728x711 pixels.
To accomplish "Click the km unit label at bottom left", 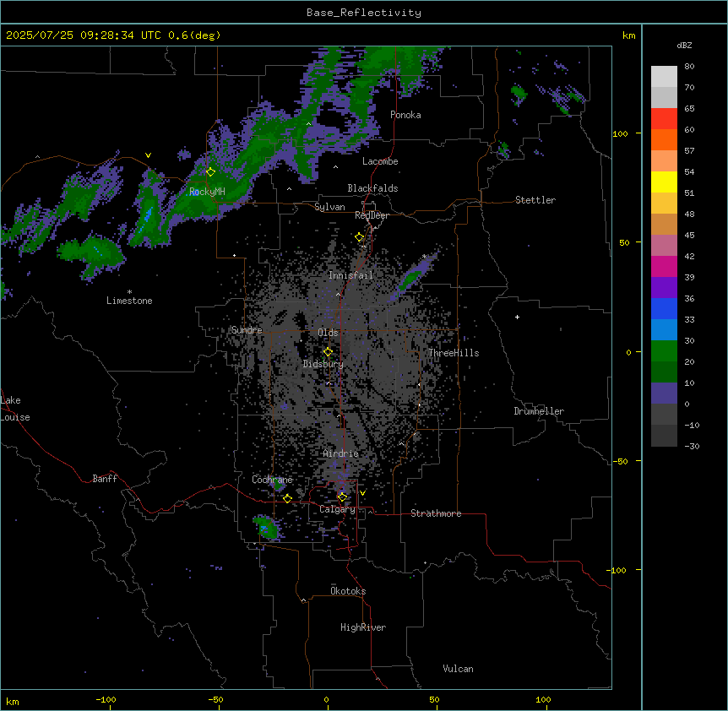I will [x=13, y=702].
